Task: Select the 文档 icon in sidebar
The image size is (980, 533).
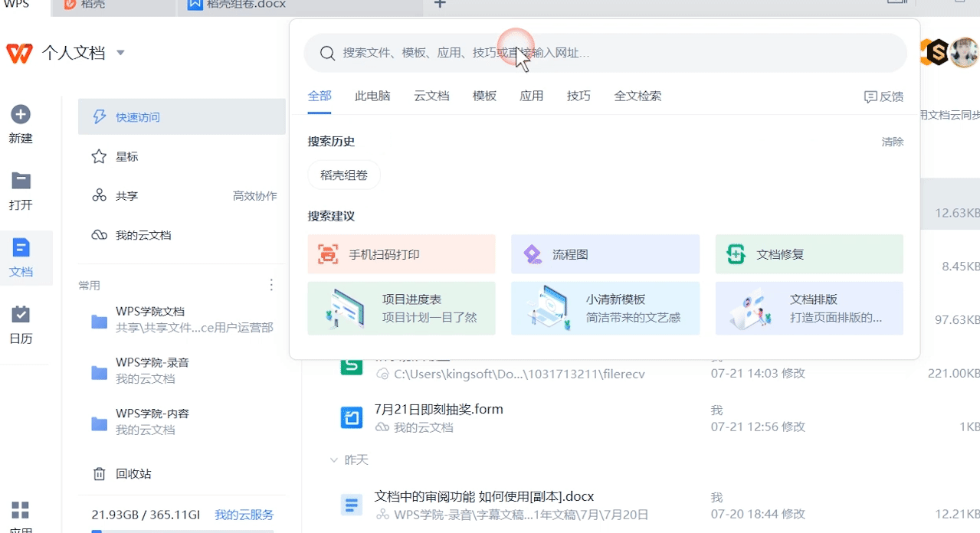Action: 21,247
